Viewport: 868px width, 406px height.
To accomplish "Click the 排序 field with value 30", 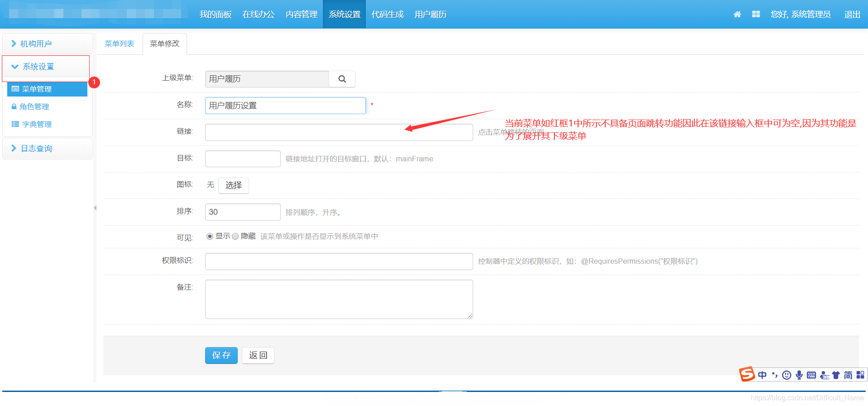I will (x=243, y=212).
